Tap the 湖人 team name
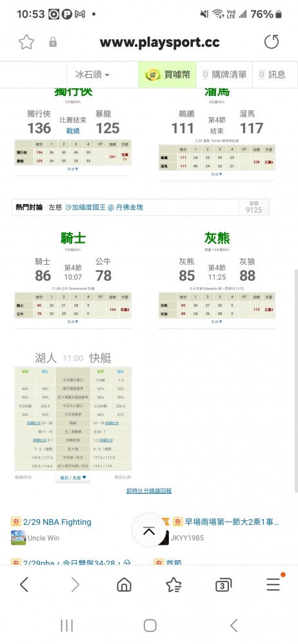Image resolution: width=298 pixels, height=644 pixels. [x=46, y=357]
